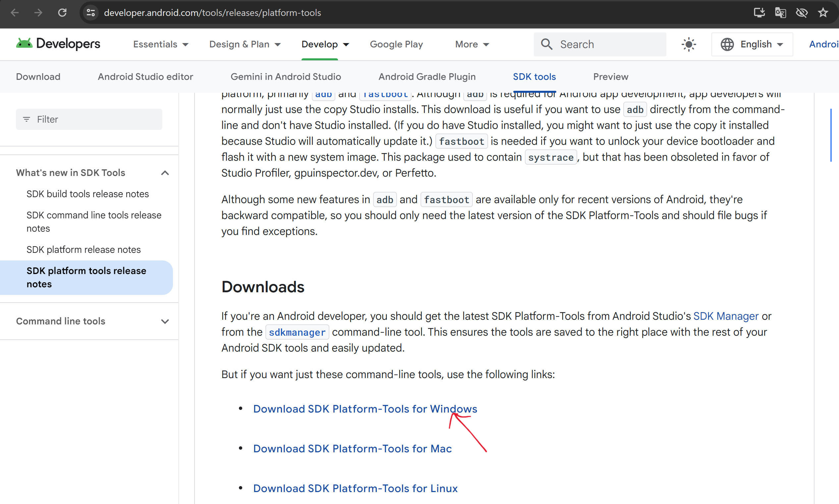Click the blue page position indicator bar
The width and height of the screenshot is (839, 504).
point(831,135)
